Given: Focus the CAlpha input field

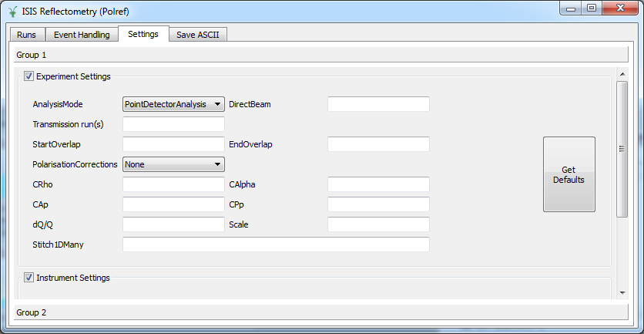Looking at the screenshot, I should 378,184.
